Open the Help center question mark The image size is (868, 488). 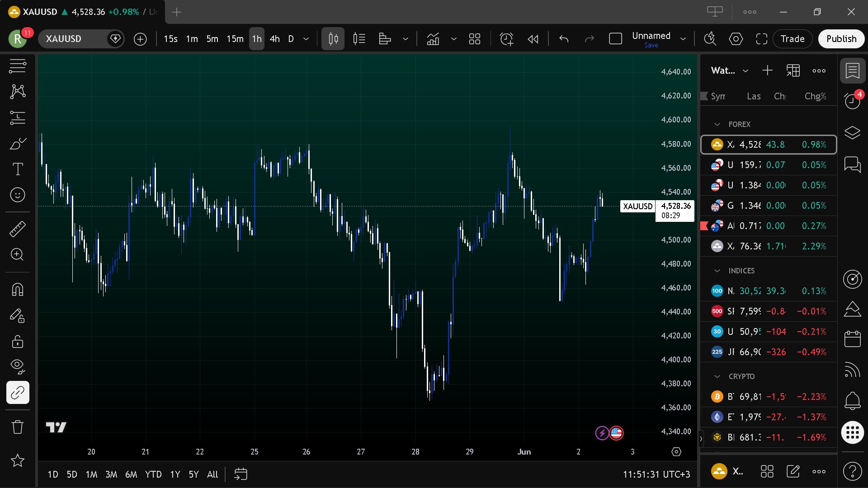pos(853,471)
